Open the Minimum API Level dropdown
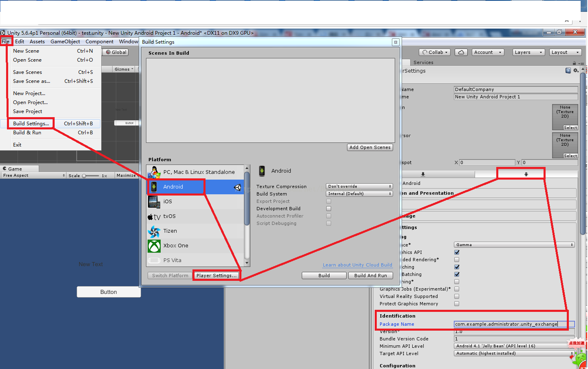Image resolution: width=588 pixels, height=369 pixels. click(514, 346)
